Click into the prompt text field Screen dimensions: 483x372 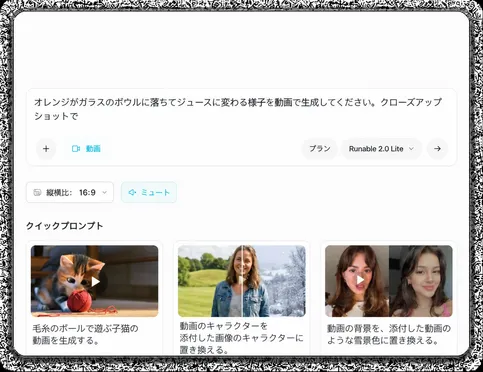[x=238, y=109]
